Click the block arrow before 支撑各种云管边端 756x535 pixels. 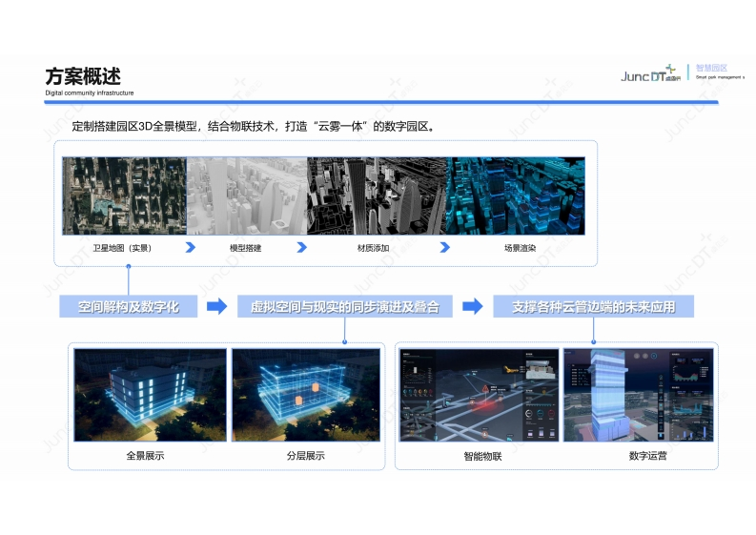(x=473, y=306)
